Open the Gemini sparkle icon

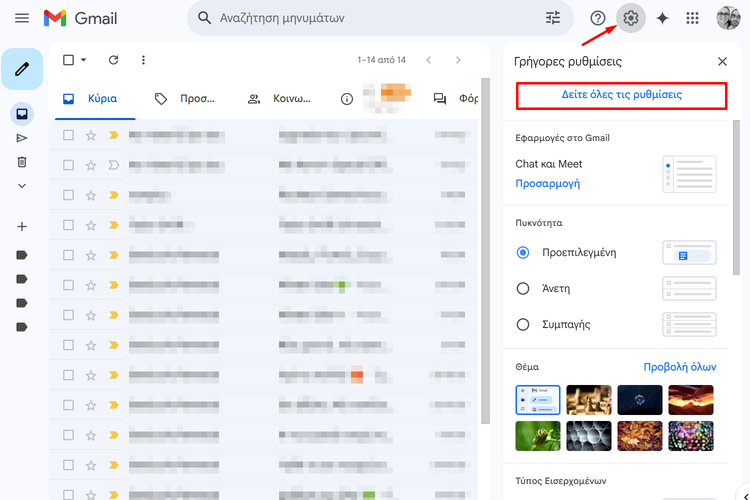(x=661, y=18)
